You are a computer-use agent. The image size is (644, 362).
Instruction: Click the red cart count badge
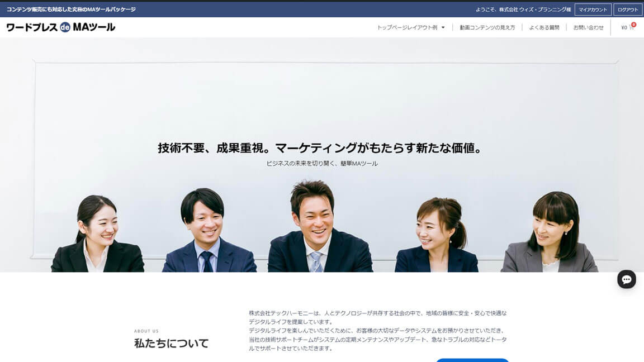pyautogui.click(x=634, y=24)
